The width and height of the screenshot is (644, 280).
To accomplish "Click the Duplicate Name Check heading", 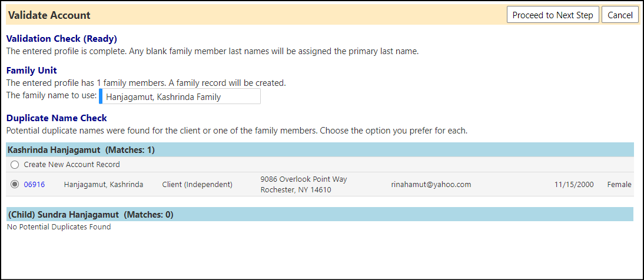I will click(x=57, y=118).
